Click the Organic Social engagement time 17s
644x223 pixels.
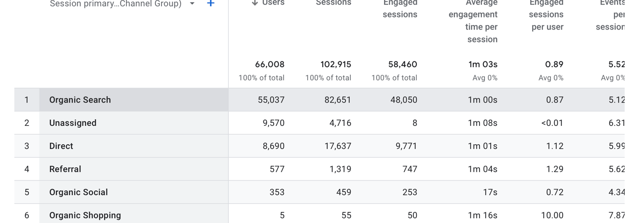[x=490, y=193]
